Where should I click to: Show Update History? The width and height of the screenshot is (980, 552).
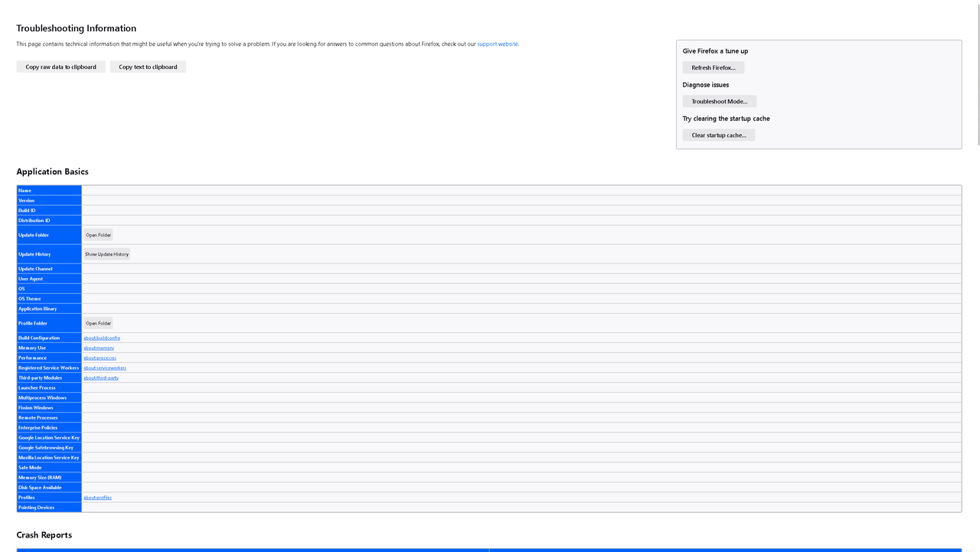click(106, 254)
